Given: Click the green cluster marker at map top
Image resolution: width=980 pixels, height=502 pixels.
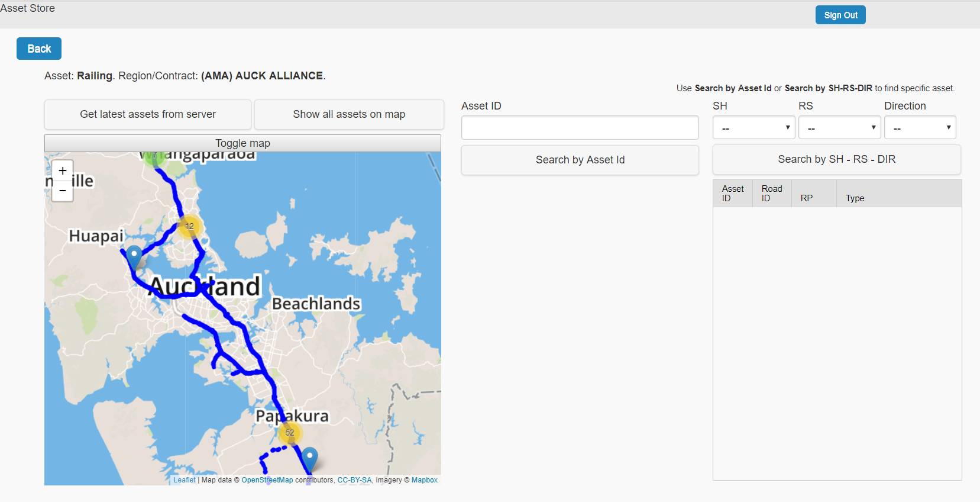Looking at the screenshot, I should click(154, 157).
